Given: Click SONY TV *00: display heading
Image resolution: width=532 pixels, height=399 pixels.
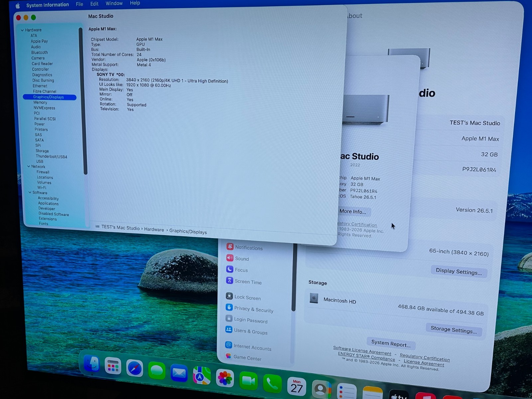Looking at the screenshot, I should click(x=111, y=74).
